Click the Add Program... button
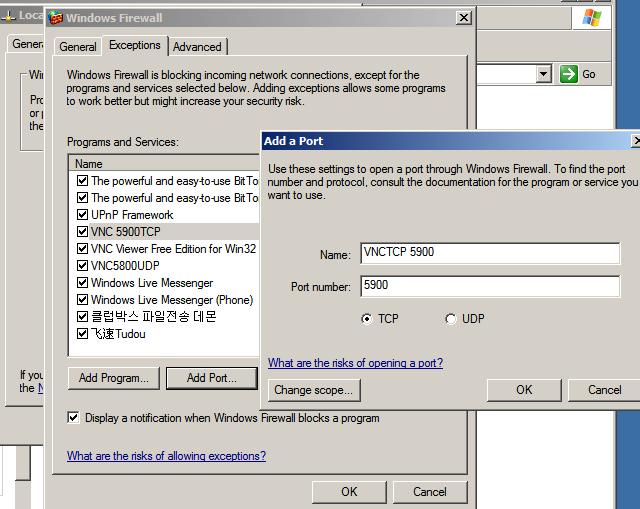 click(x=113, y=378)
